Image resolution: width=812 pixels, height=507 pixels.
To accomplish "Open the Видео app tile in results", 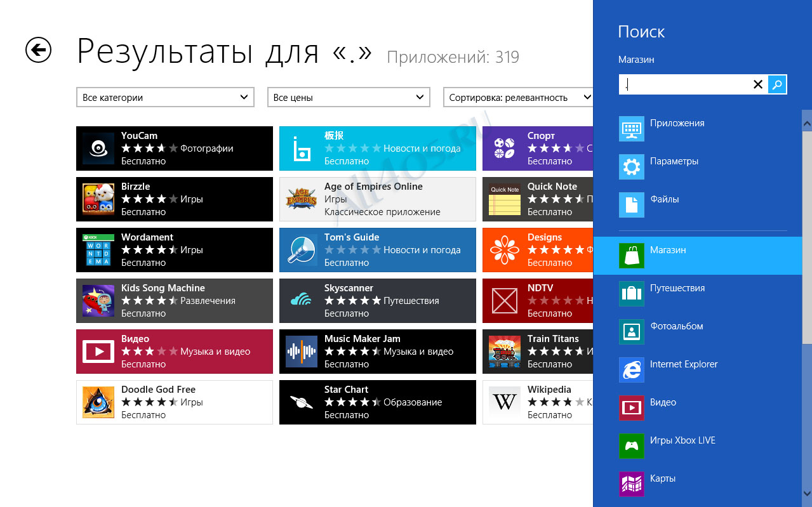I will coord(174,352).
